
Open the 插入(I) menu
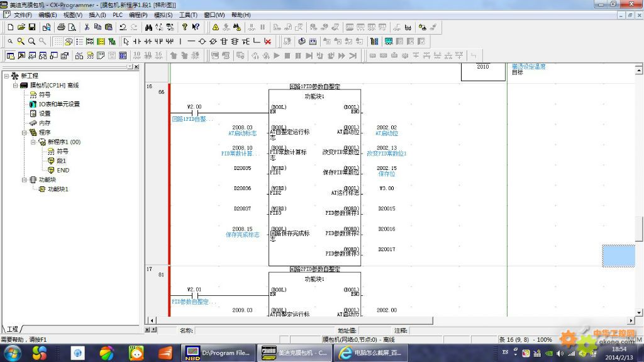pos(97,15)
